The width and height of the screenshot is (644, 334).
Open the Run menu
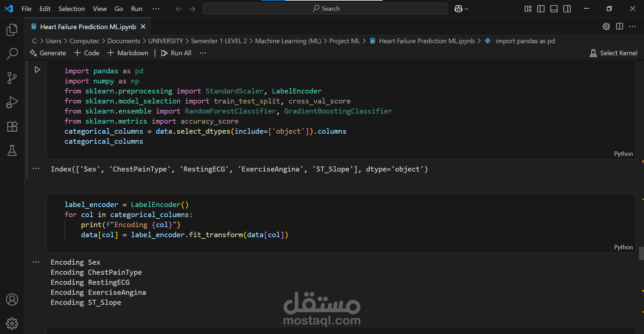137,9
